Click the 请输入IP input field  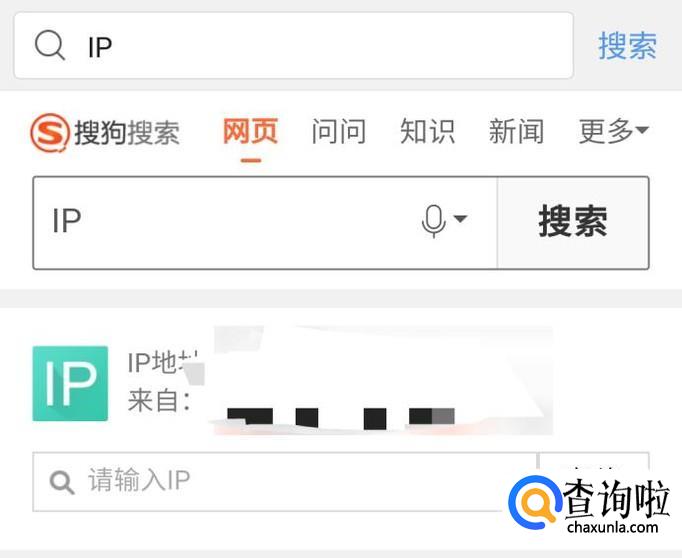pyautogui.click(x=284, y=481)
